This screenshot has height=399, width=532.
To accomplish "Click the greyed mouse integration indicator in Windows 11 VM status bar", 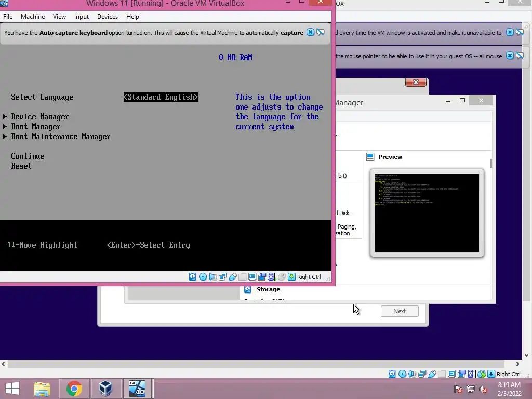I will click(x=282, y=277).
